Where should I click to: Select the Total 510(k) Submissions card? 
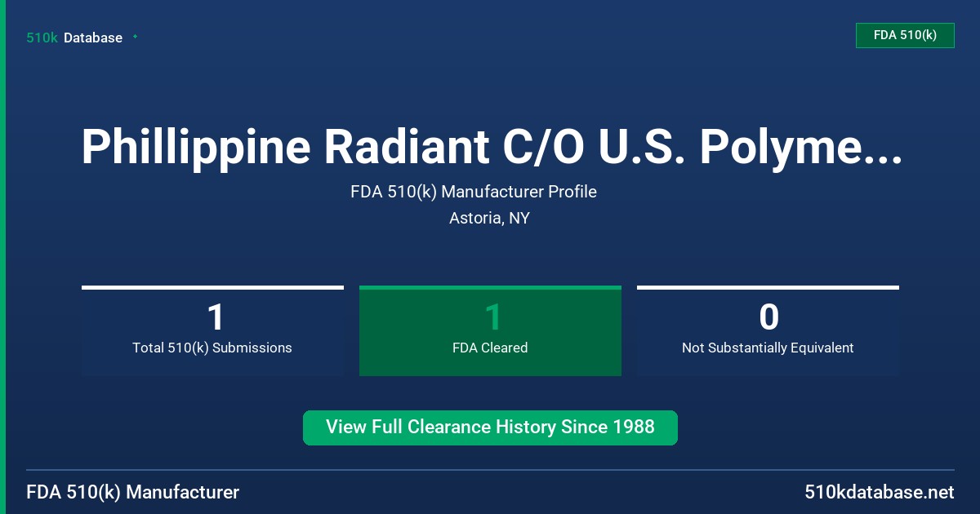tap(212, 330)
